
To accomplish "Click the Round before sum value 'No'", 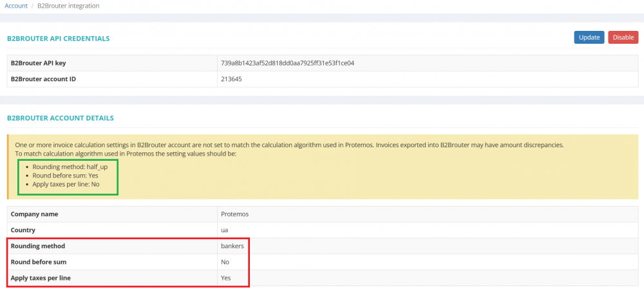I will [x=225, y=262].
